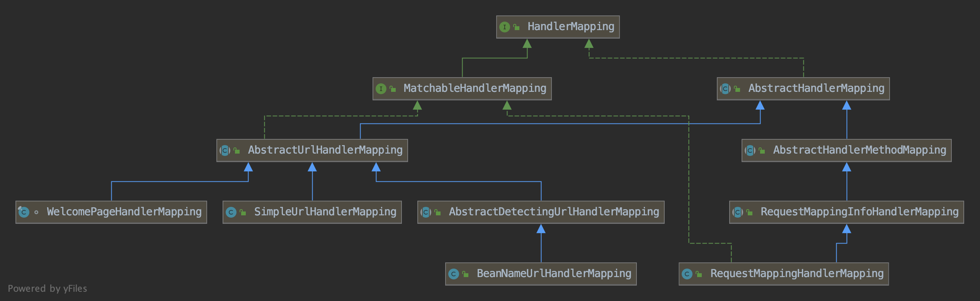Viewport: 980px width, 301px height.
Task: Select the MatchableHandlerMapping node label
Action: 475,88
